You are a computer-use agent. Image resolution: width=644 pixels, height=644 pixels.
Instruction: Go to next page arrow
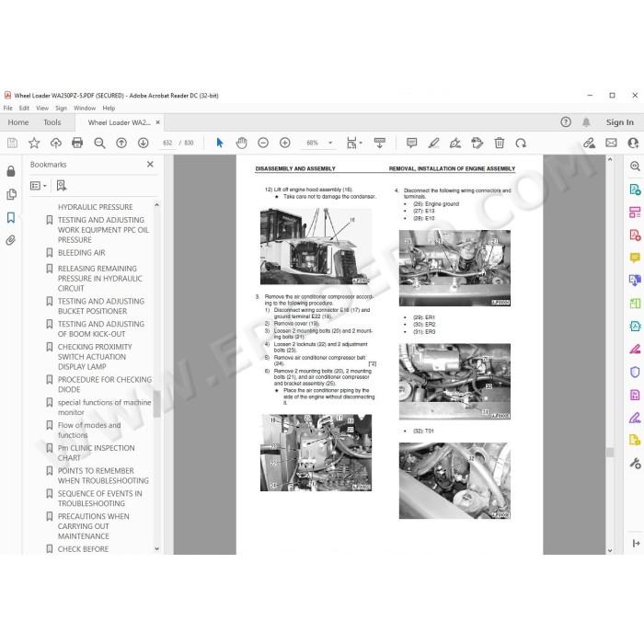(143, 143)
